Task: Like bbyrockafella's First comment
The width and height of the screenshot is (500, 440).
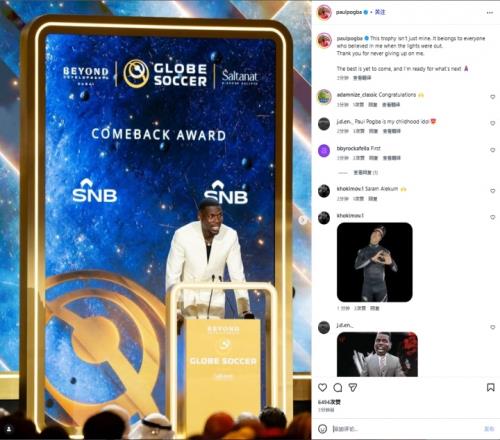Action: [492, 150]
